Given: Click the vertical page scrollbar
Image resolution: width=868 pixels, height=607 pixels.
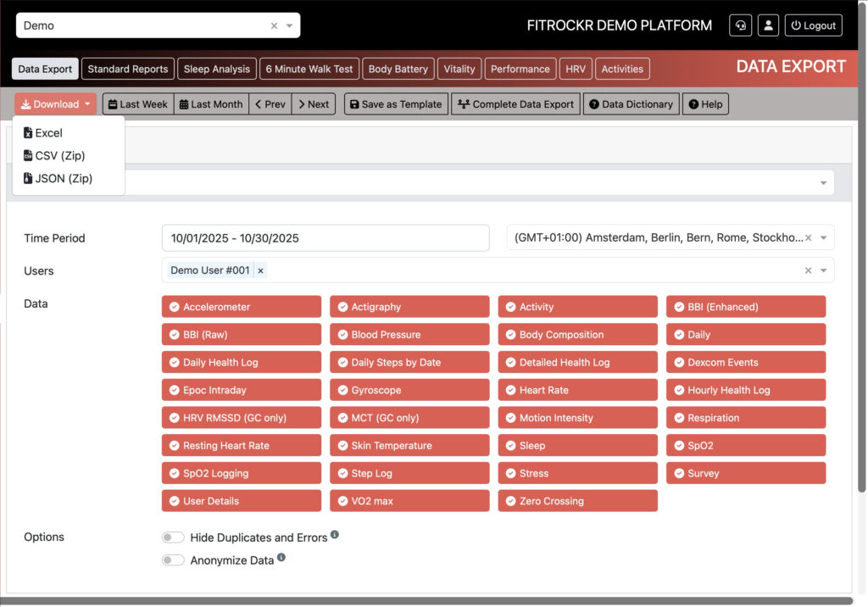Looking at the screenshot, I should click(x=862, y=254).
